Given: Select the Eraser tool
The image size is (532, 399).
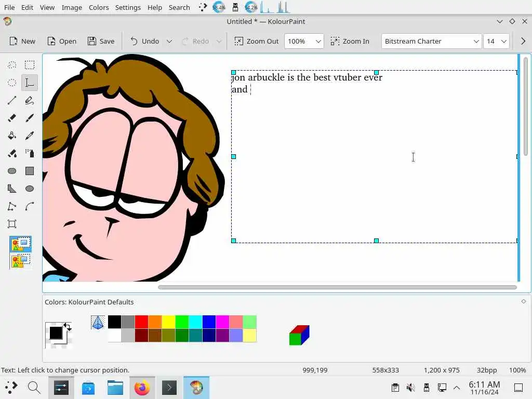Looking at the screenshot, I should 12,118.
